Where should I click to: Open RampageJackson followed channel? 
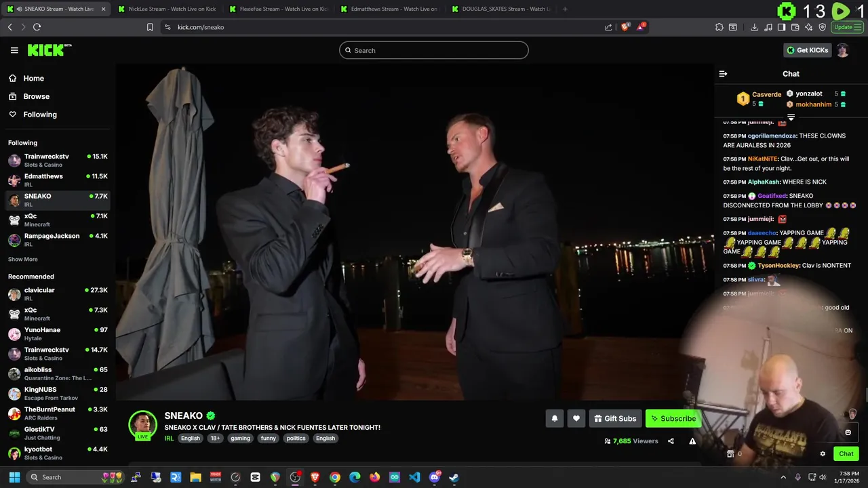pyautogui.click(x=57, y=240)
